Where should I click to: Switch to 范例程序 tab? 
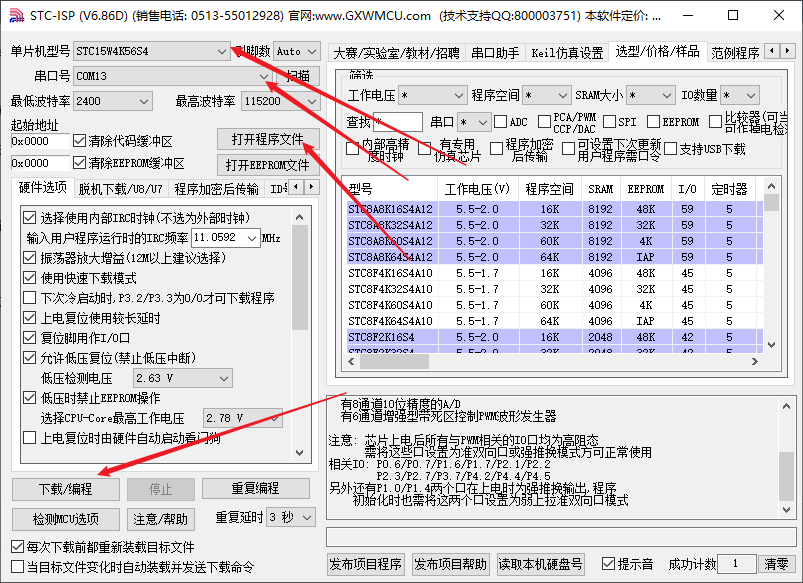pos(735,52)
